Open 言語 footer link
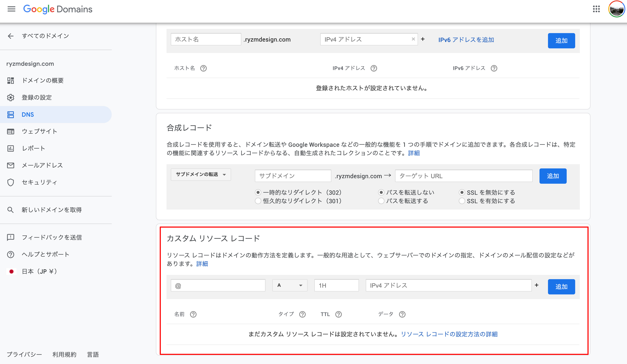627x364 pixels. click(x=93, y=354)
